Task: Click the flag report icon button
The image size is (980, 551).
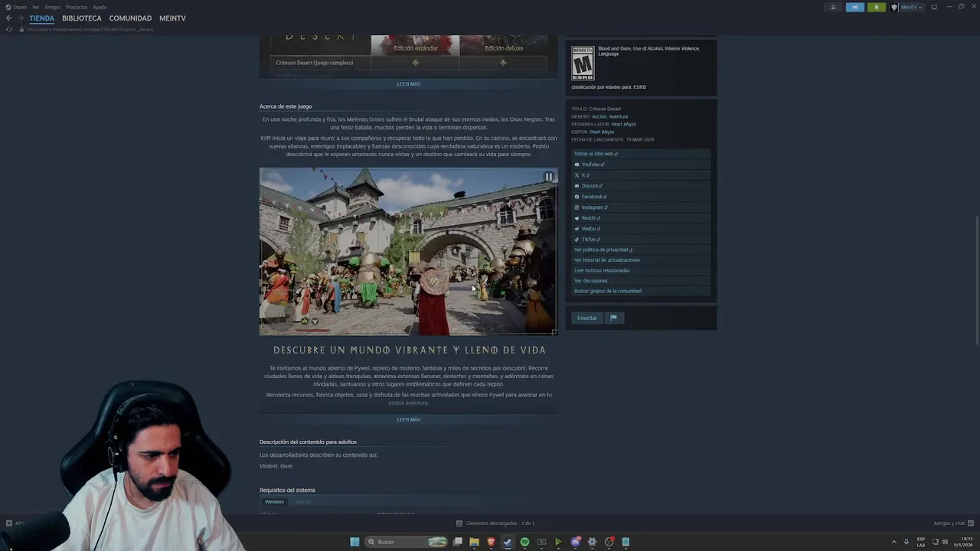Action: 613,318
